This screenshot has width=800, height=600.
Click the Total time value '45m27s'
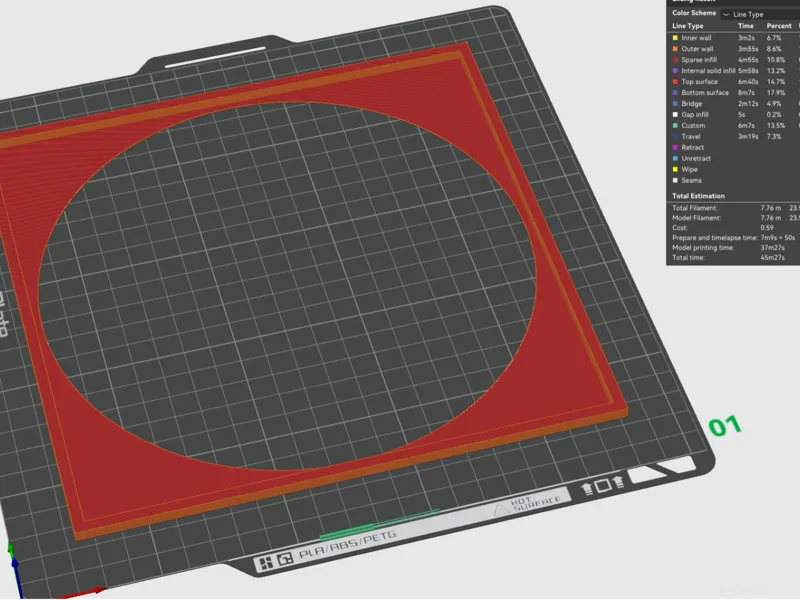coord(772,258)
